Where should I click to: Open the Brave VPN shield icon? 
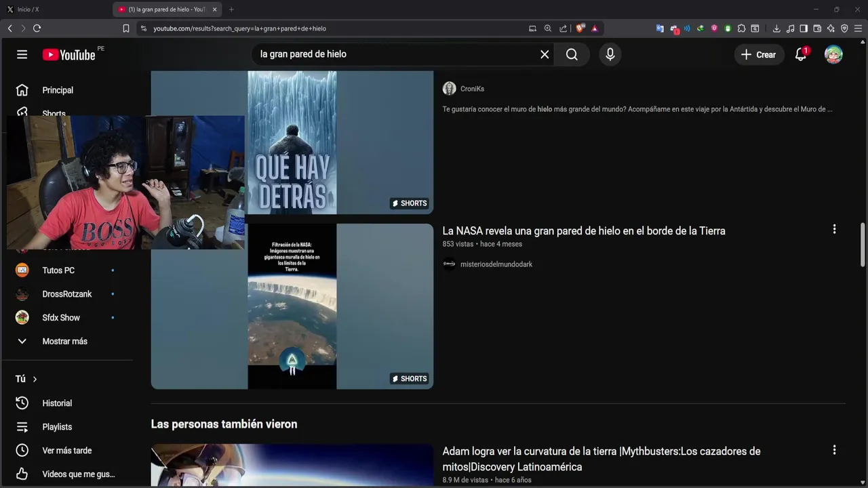coord(844,28)
